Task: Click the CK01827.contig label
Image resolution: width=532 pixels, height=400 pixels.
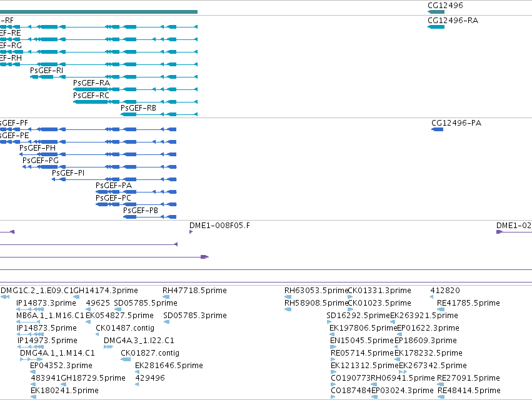Action: tap(150, 354)
